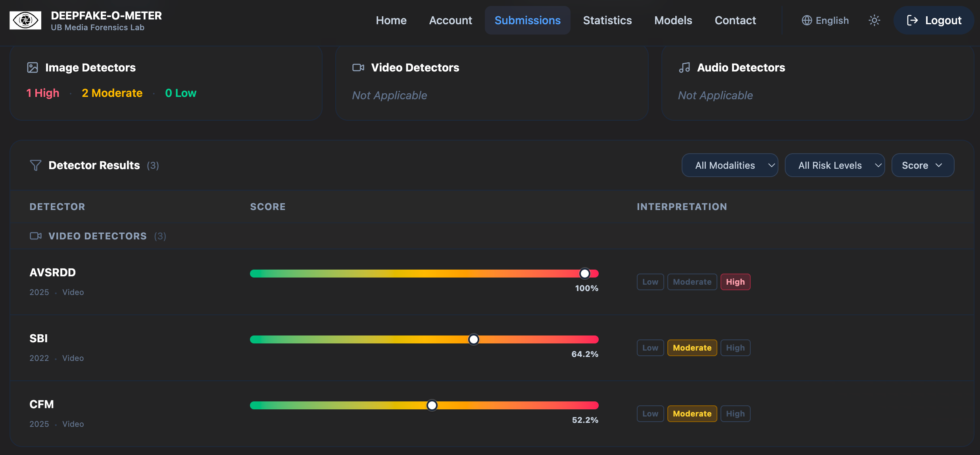This screenshot has height=455, width=980.
Task: Click the High badge in CFM row
Action: pos(735,414)
